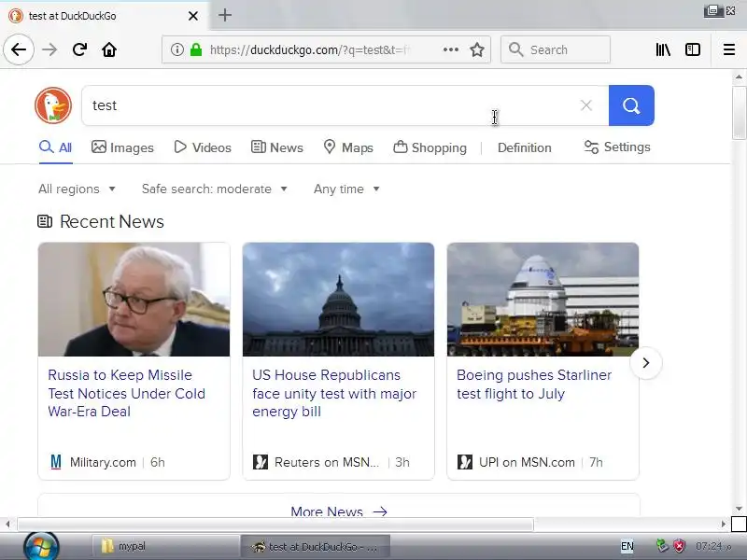The width and height of the screenshot is (747, 560).
Task: Click the DuckDuckGo duck logo
Action: (53, 105)
